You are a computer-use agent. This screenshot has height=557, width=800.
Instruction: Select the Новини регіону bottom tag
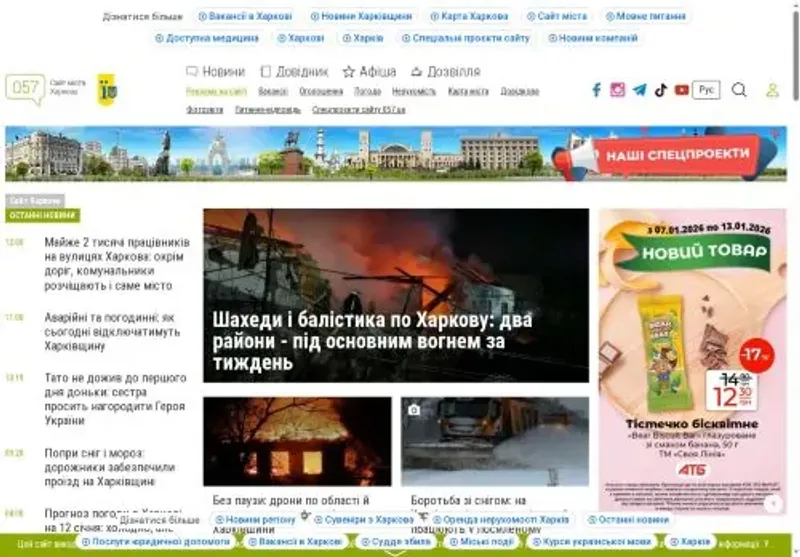click(256, 520)
